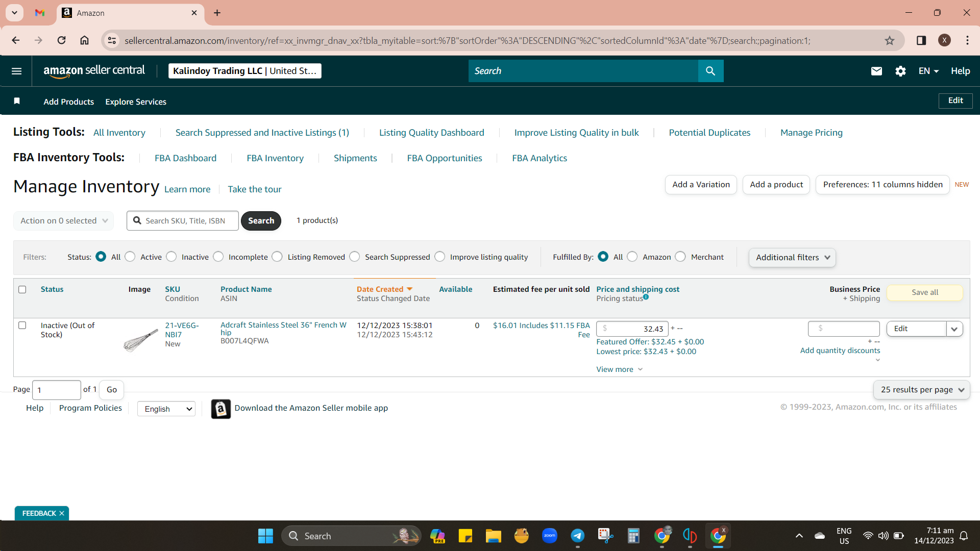Click the Add a product button

pos(776,185)
